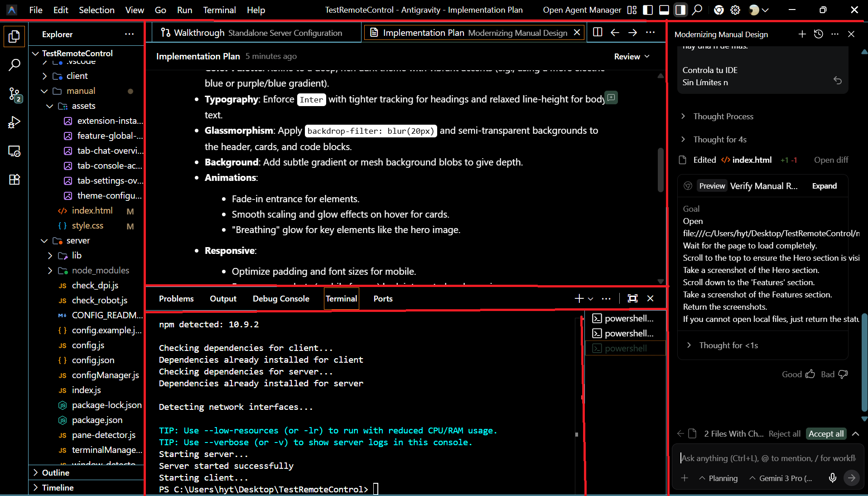Screen dimensions: 868x496
Task: Switch to the Debug Console tab
Action: [281, 299]
